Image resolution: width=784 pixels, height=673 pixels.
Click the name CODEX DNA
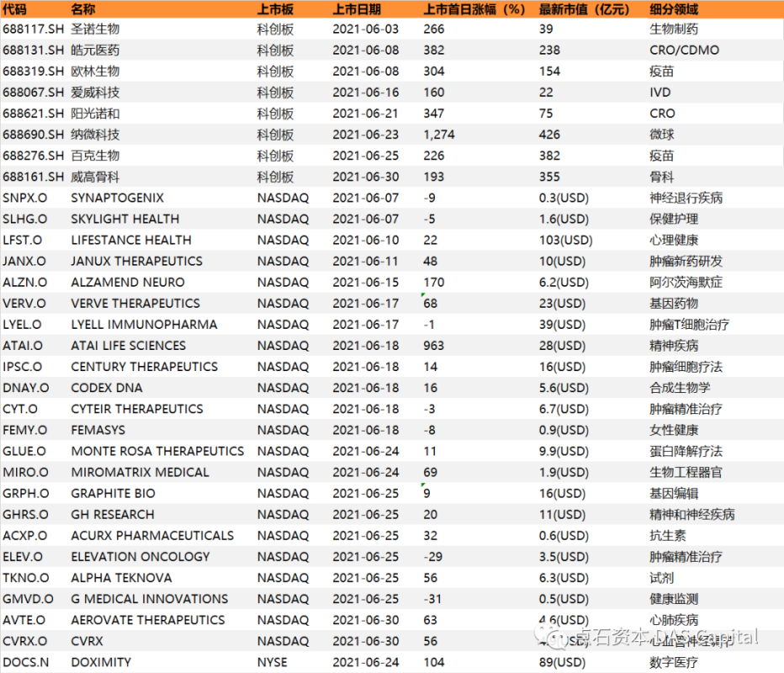pos(107,388)
